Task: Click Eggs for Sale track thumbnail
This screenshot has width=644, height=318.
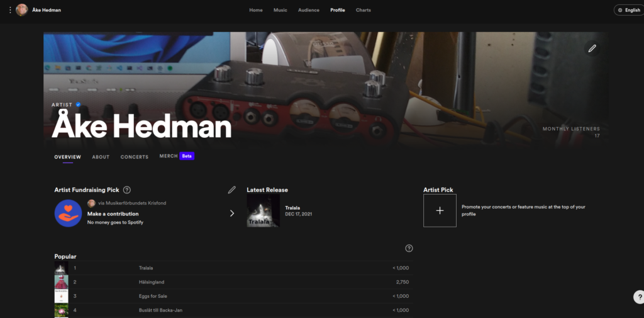Action: [x=62, y=296]
